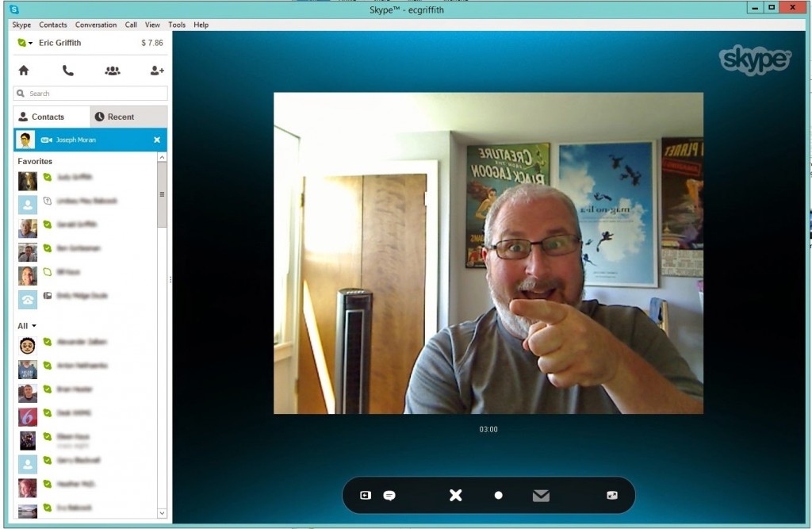812x529 pixels.
Task: Click the create group icon
Action: [113, 71]
